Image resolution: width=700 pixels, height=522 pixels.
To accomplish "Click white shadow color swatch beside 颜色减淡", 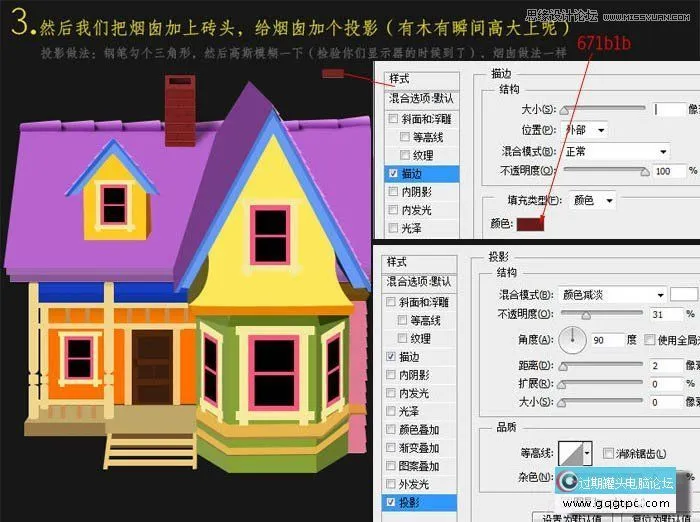I will 684,295.
